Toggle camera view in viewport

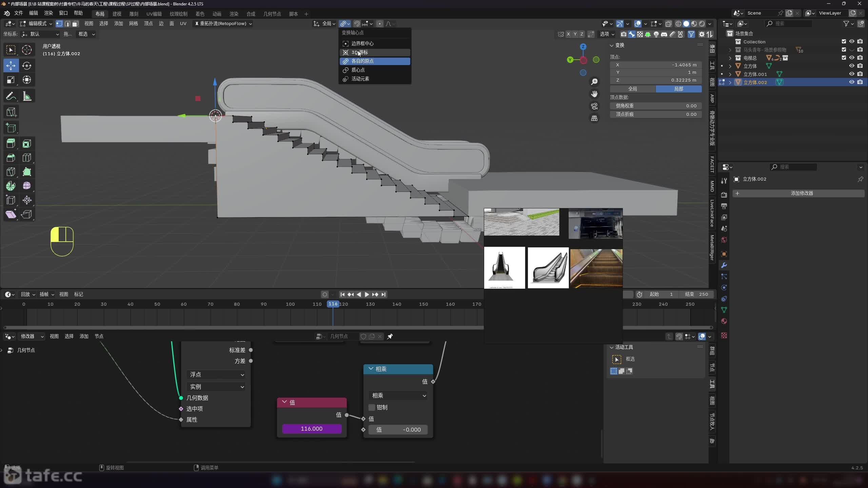pos(594,106)
